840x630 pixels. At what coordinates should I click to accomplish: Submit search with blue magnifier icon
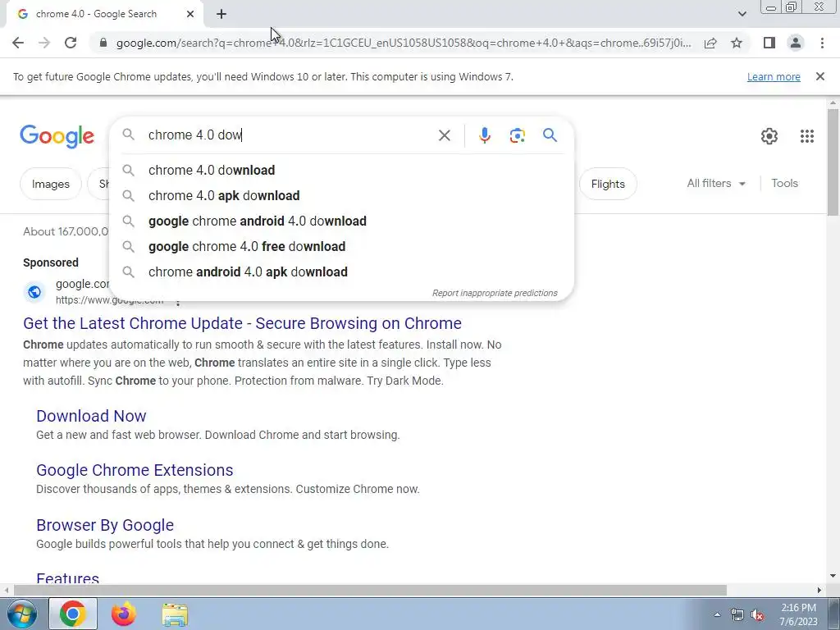click(x=550, y=135)
